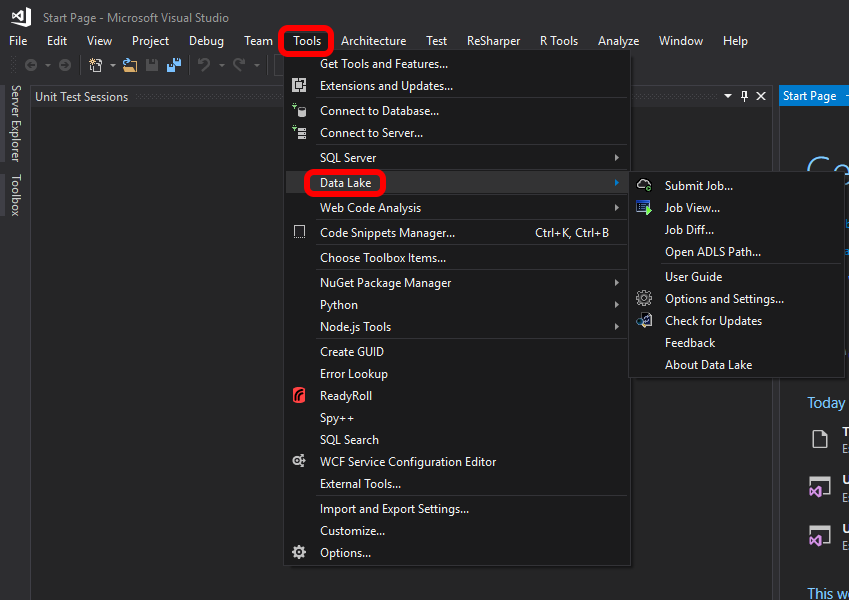Open the Edit menu

57,41
